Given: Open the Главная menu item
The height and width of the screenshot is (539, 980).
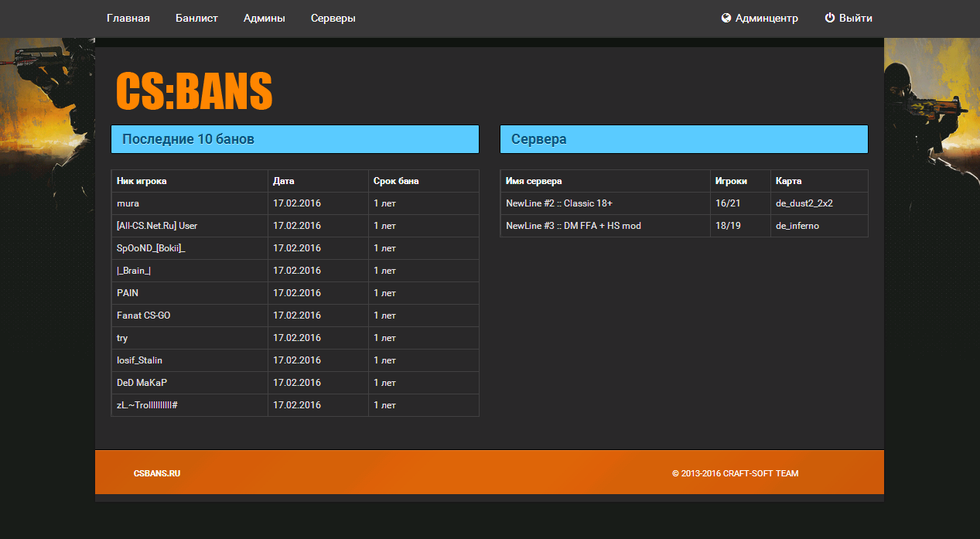Looking at the screenshot, I should pos(128,18).
